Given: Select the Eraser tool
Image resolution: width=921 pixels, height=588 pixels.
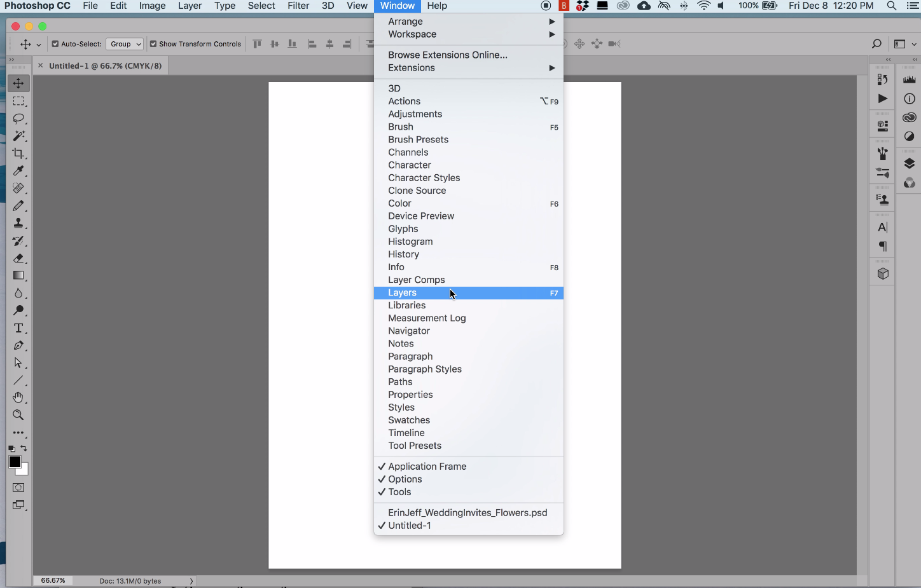Looking at the screenshot, I should point(18,258).
